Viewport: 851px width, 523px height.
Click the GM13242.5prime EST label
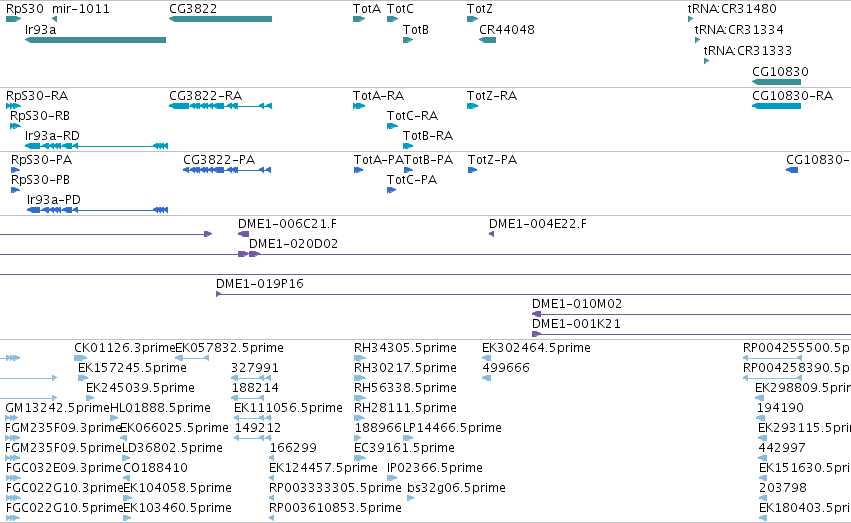pos(58,409)
